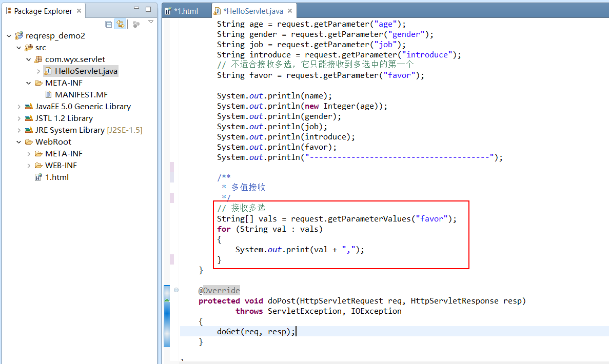The image size is (609, 364).
Task: Select HelloServlet.java in Package Explorer
Action: point(86,71)
